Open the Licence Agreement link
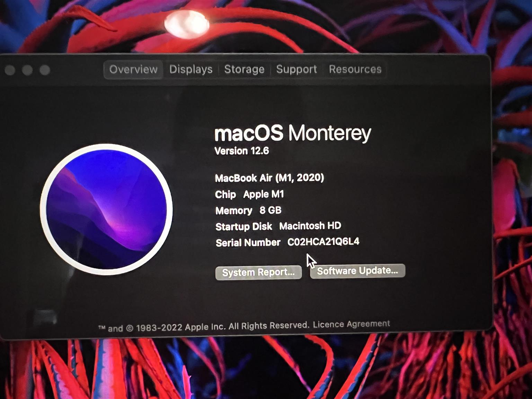532x399 pixels. [x=351, y=324]
